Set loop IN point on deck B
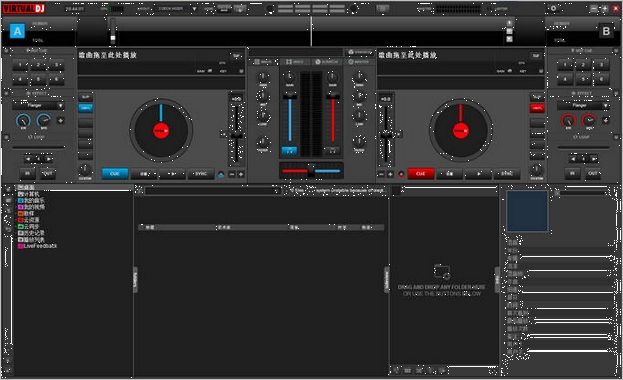 (x=572, y=173)
